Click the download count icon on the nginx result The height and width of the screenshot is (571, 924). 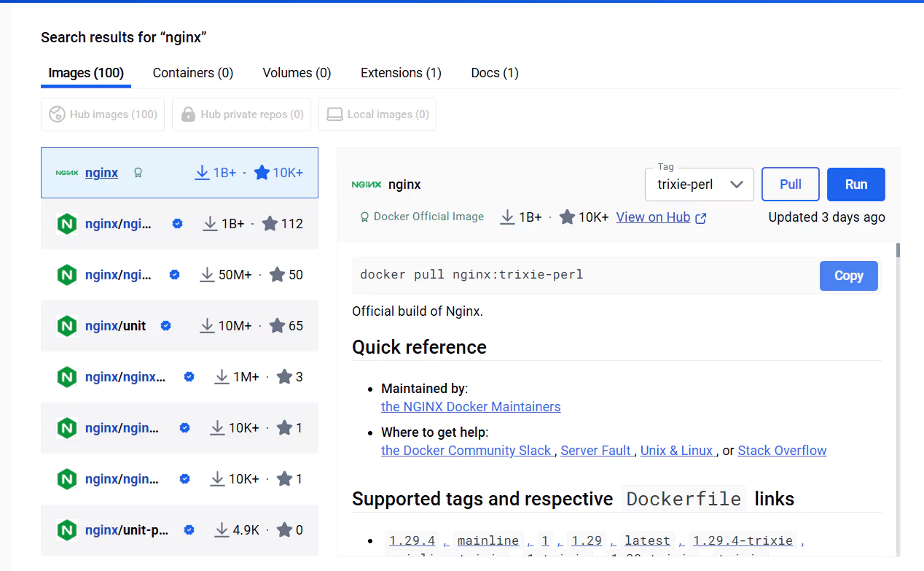point(202,172)
